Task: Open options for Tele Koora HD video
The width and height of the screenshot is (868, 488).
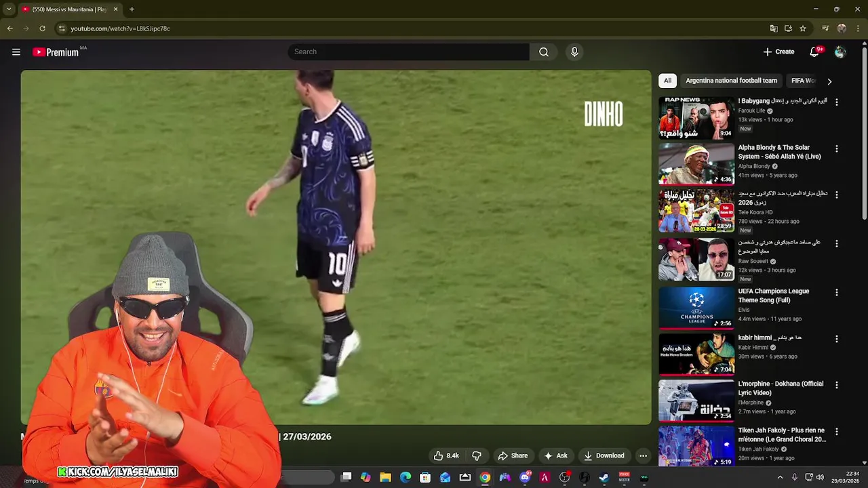Action: (836, 195)
